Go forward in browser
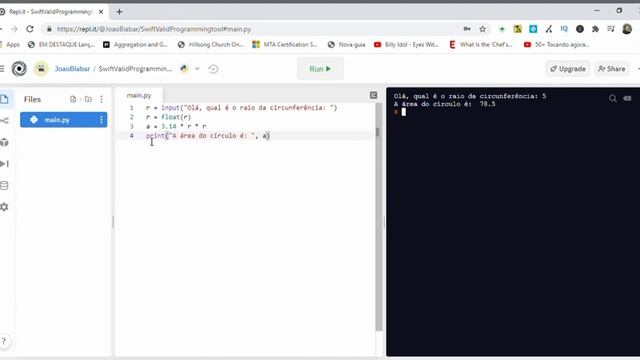The image size is (640, 360). (x=14, y=29)
